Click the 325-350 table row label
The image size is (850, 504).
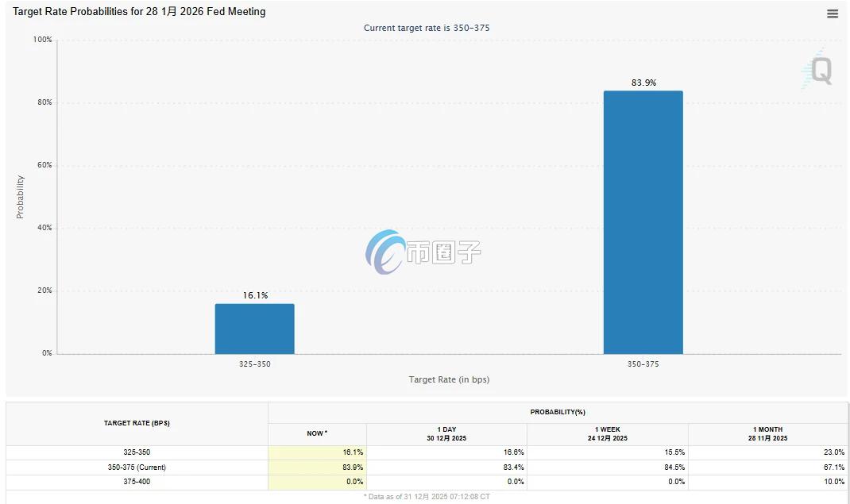coord(137,452)
